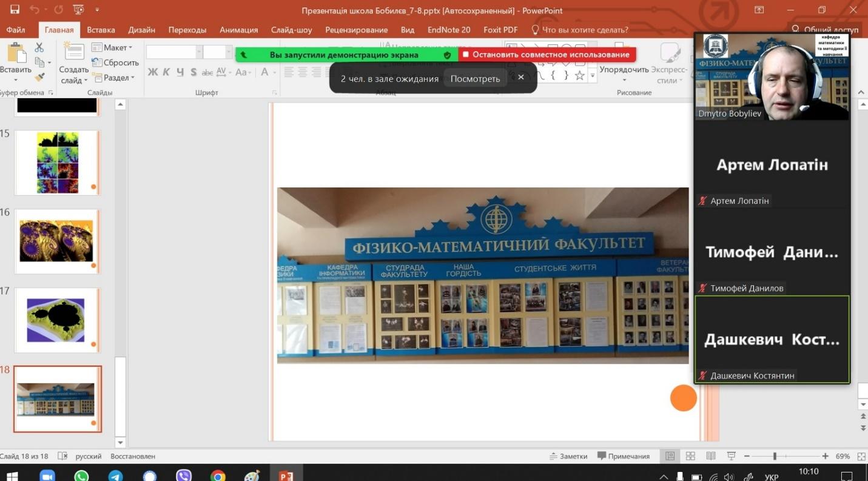Image resolution: width=868 pixels, height=481 pixels.
Task: Expand the Макет layout dropdown
Action: [x=112, y=47]
